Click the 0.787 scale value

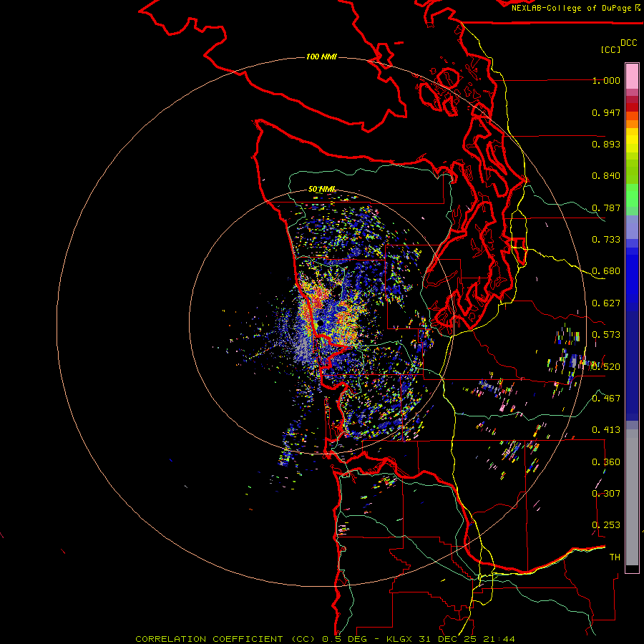point(606,208)
